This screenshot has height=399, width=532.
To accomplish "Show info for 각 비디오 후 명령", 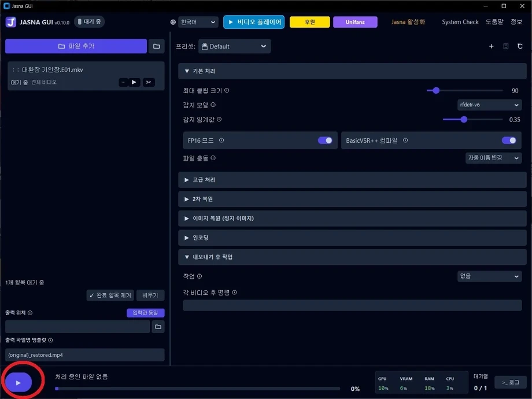I will [x=234, y=292].
